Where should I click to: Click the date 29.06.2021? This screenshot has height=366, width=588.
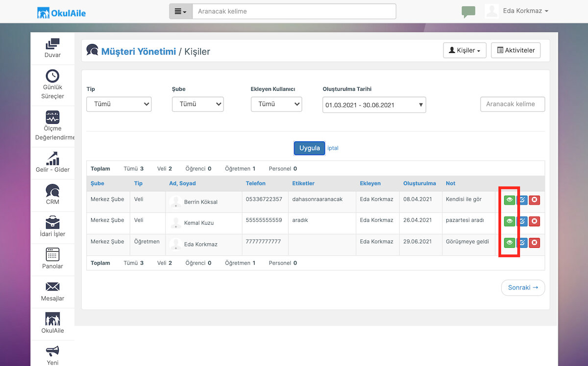(417, 241)
